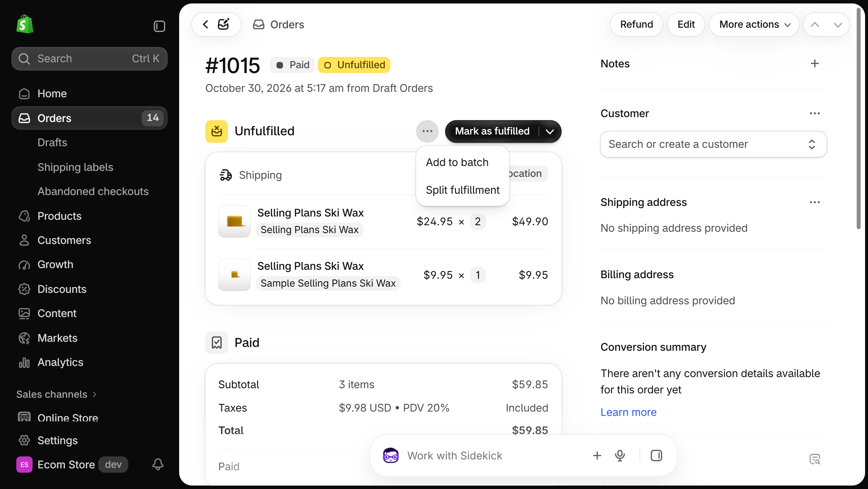This screenshot has height=489, width=868.
Task: Click the shipping truck icon
Action: pos(226,175)
